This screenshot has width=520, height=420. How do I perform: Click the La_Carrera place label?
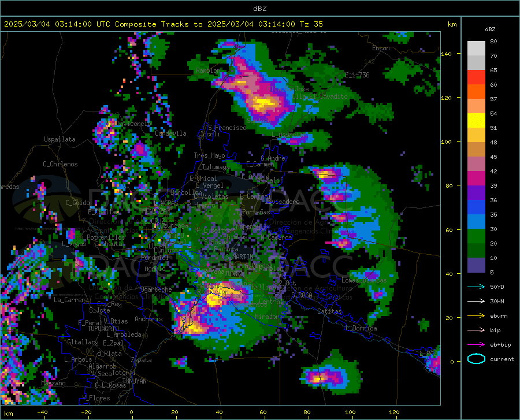coord(71,300)
